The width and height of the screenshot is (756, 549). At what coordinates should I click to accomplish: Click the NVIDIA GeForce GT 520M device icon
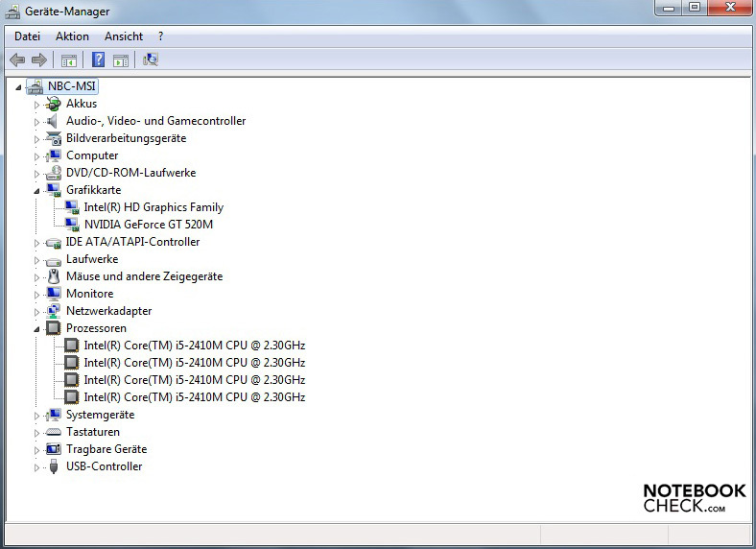pyautogui.click(x=72, y=225)
